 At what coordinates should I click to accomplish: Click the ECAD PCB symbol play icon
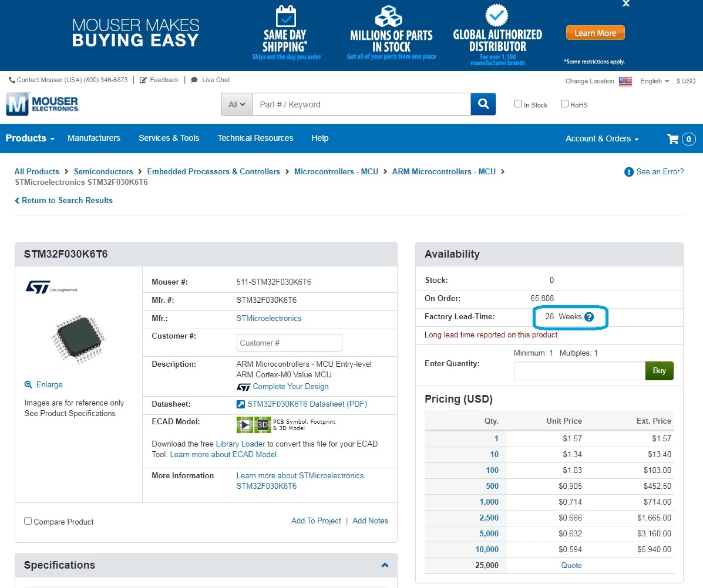[244, 424]
